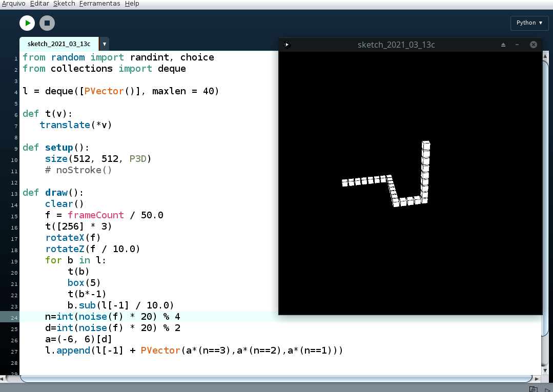The image size is (553, 392).
Task: Click the 'from collections import deque' line
Action: (104, 68)
